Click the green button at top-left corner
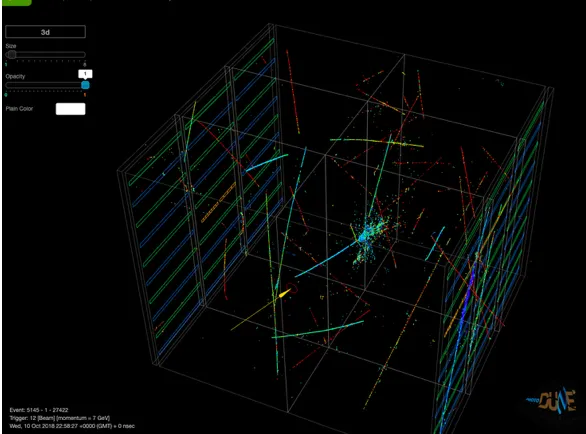Viewport: 586px width, 434px height. pos(17,2)
